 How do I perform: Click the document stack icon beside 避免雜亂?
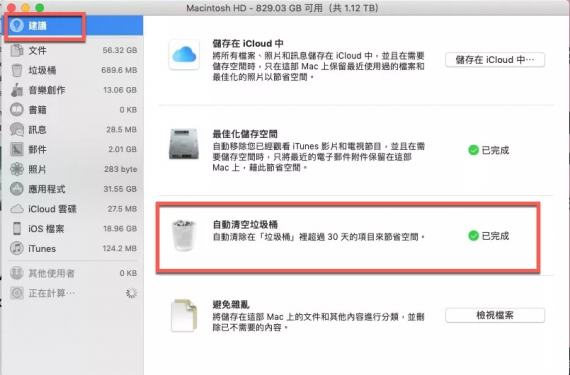[x=184, y=315]
